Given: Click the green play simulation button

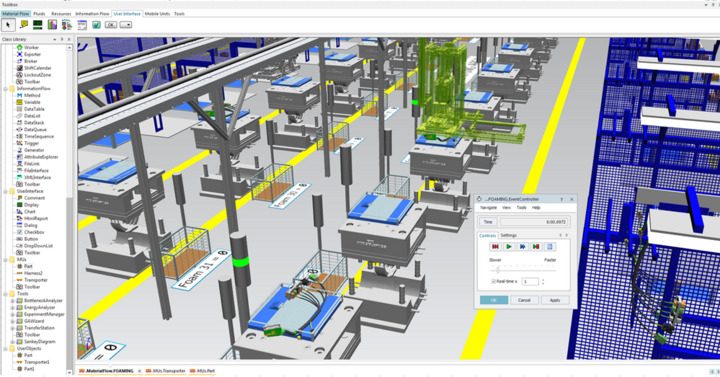Looking at the screenshot, I should coord(509,247).
